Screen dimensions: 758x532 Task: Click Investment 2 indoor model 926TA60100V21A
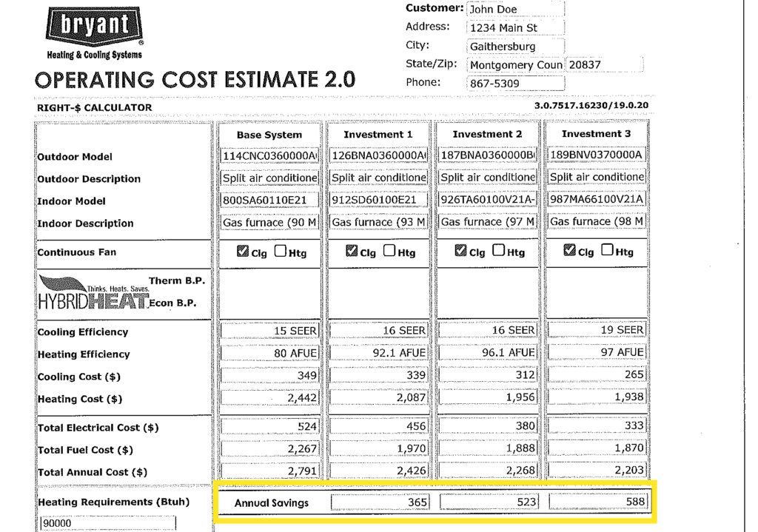pyautogui.click(x=488, y=199)
